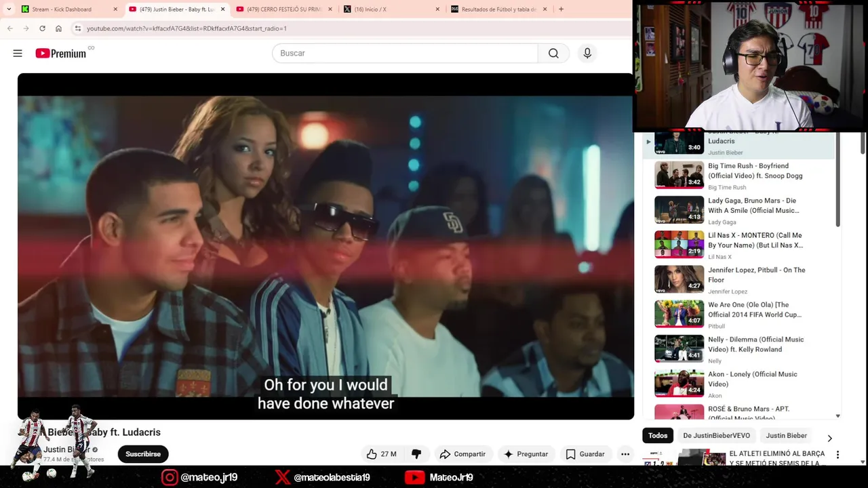Open browser home page icon
The width and height of the screenshot is (868, 488).
(58, 28)
